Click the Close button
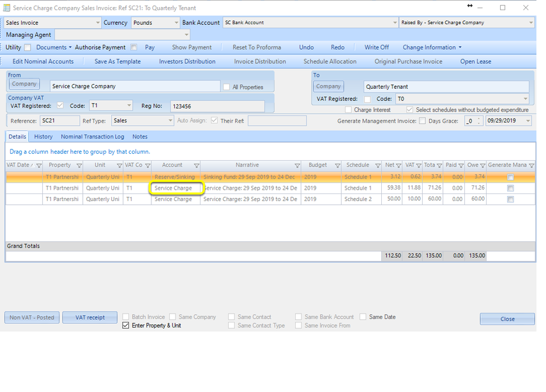546x392 pixels. click(x=507, y=319)
